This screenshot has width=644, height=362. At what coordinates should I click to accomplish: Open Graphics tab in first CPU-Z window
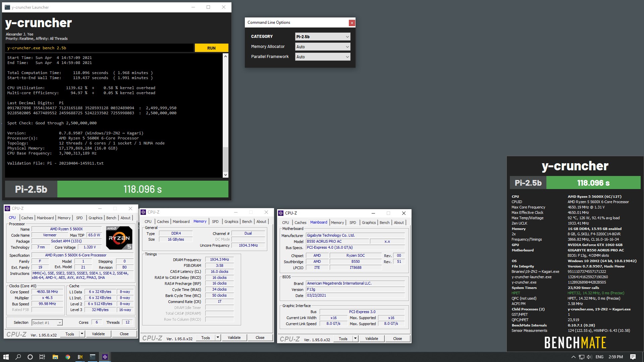pos(96,218)
